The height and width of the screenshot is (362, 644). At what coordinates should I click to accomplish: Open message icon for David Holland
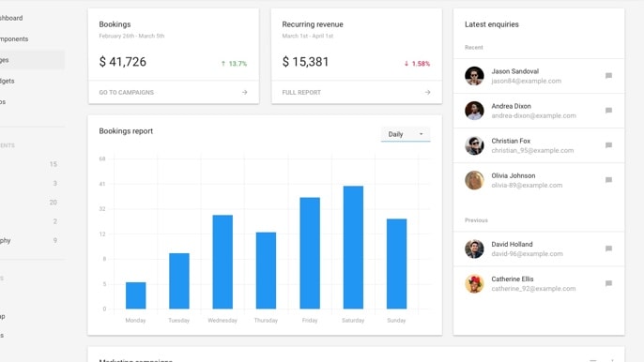[608, 249]
